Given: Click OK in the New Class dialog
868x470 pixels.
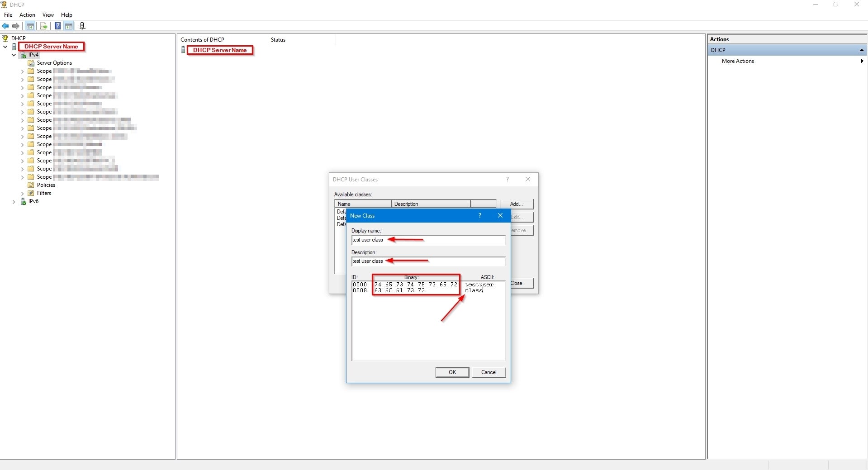Looking at the screenshot, I should [452, 372].
